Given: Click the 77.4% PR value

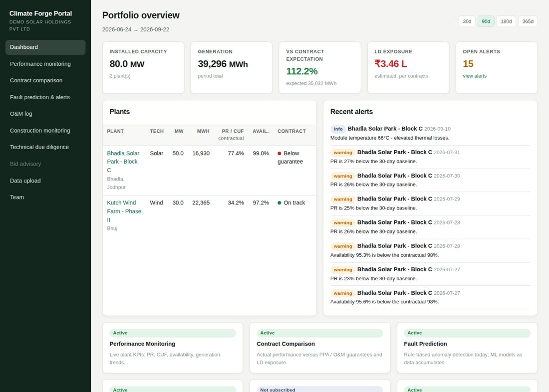Looking at the screenshot, I should 236,153.
